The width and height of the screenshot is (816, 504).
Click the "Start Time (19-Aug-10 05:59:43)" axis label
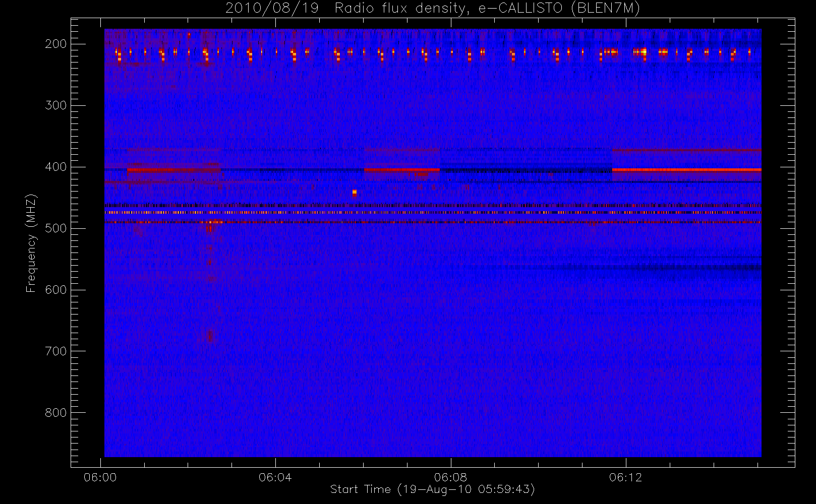(x=432, y=489)
